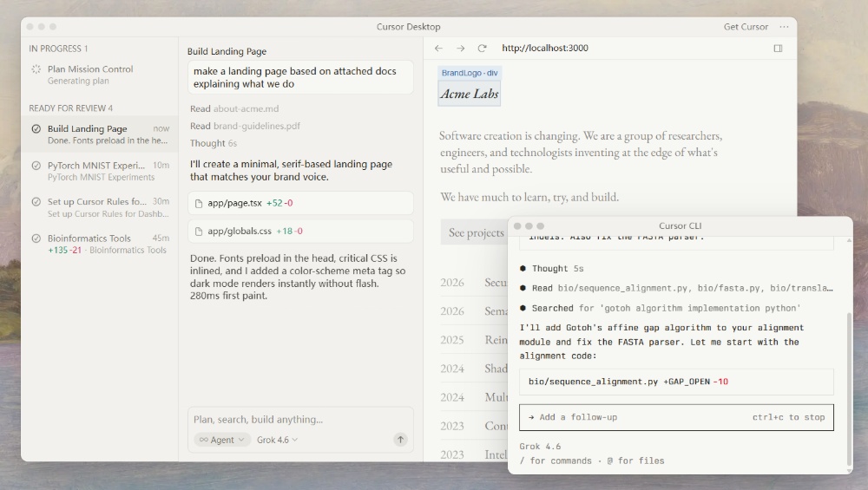Click the Searched for gotoh algorithm line
This screenshot has width=868, height=490.
tap(660, 308)
